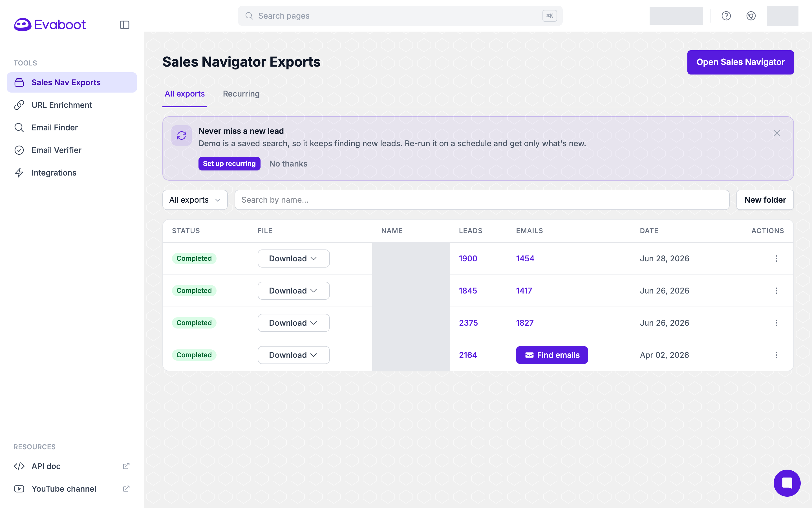The width and height of the screenshot is (812, 508).
Task: Focus the Search pages field
Action: click(400, 16)
